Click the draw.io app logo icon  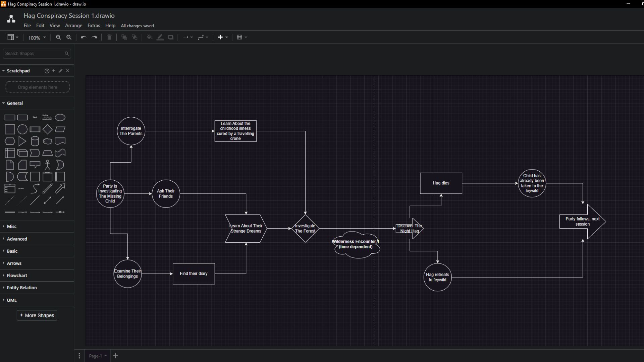(11, 19)
